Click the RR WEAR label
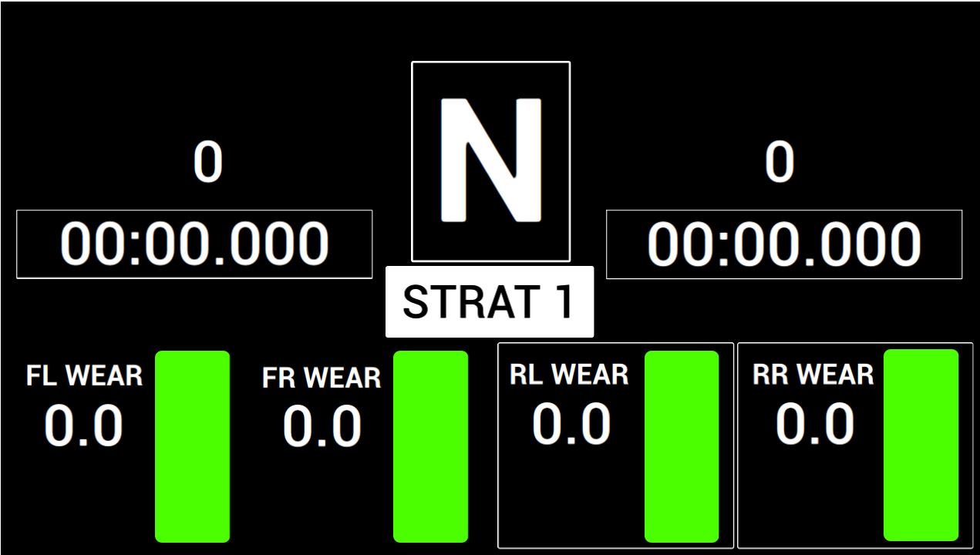980x555 pixels. (813, 374)
